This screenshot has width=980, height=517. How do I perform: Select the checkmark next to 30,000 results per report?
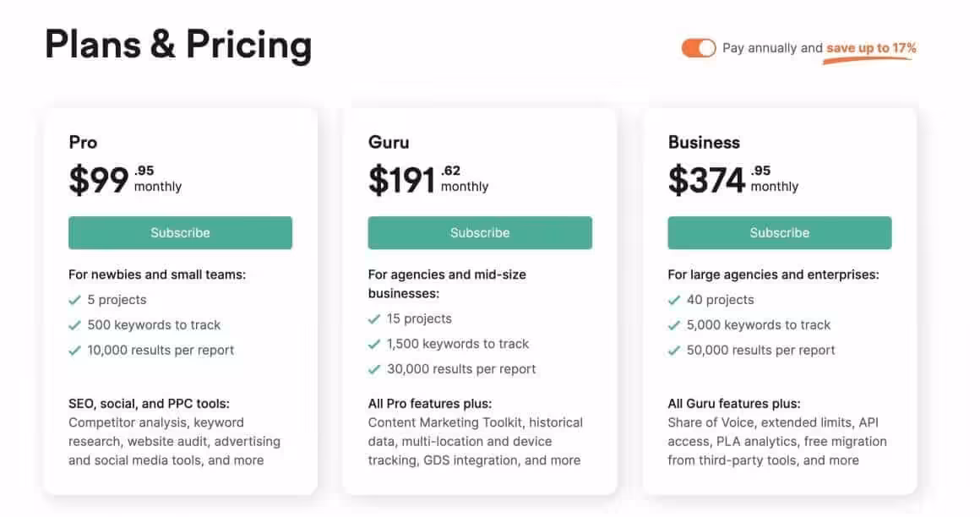click(374, 369)
